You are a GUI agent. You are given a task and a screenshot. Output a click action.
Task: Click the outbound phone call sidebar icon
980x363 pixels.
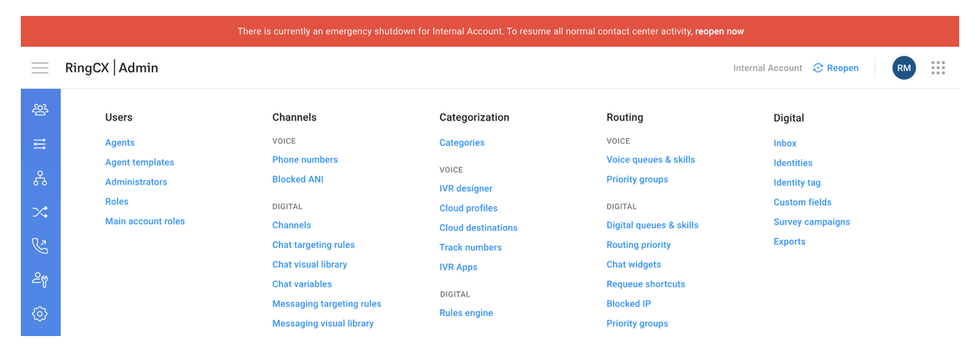40,246
